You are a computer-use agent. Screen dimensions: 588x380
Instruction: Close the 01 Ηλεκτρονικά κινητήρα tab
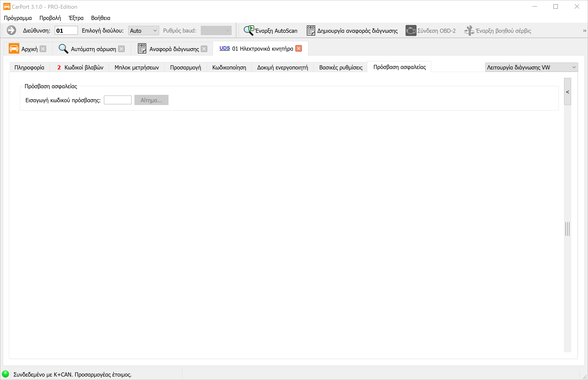[x=298, y=49]
